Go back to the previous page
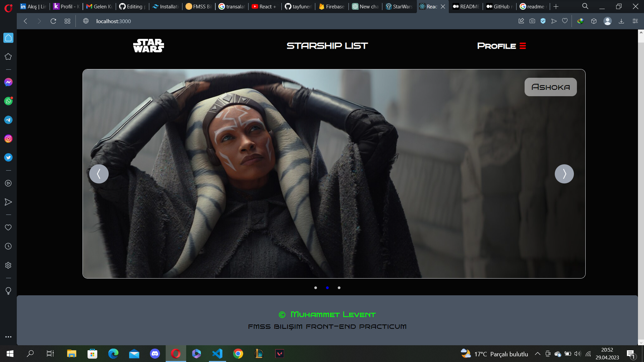 click(x=25, y=21)
